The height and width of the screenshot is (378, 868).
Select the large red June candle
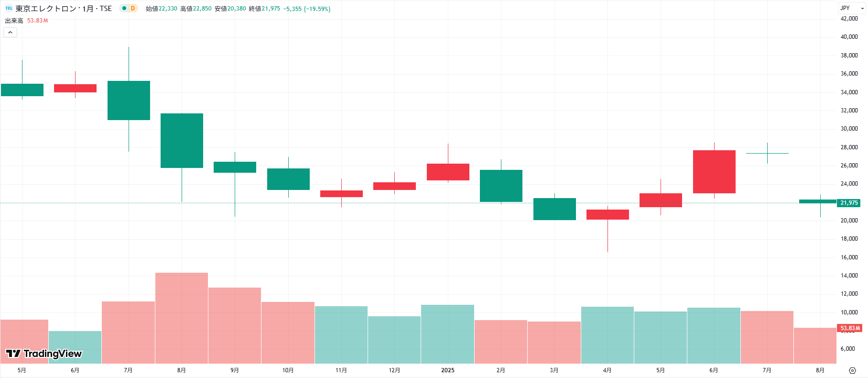714,172
